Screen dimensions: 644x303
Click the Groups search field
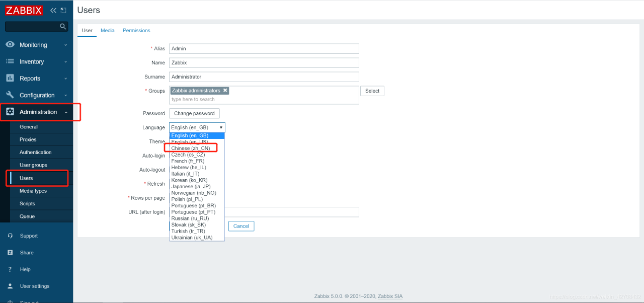coord(264,99)
